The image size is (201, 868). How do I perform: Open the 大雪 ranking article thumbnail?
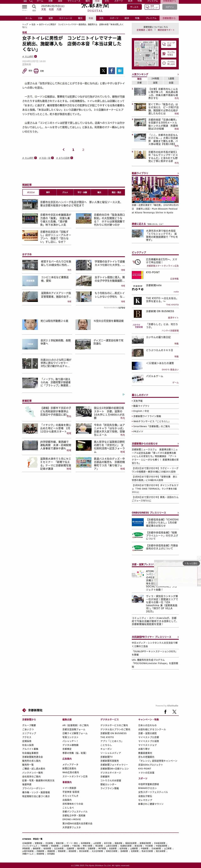[140, 92]
